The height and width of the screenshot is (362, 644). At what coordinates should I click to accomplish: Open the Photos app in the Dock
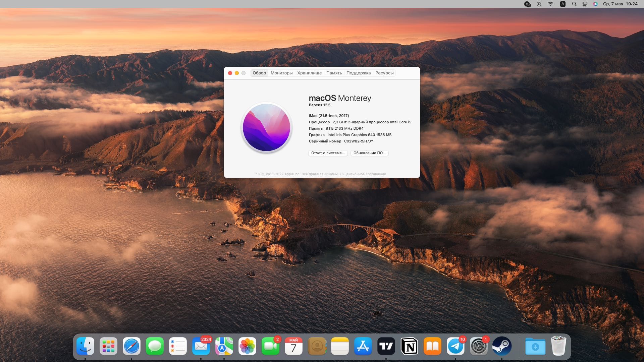point(247,346)
